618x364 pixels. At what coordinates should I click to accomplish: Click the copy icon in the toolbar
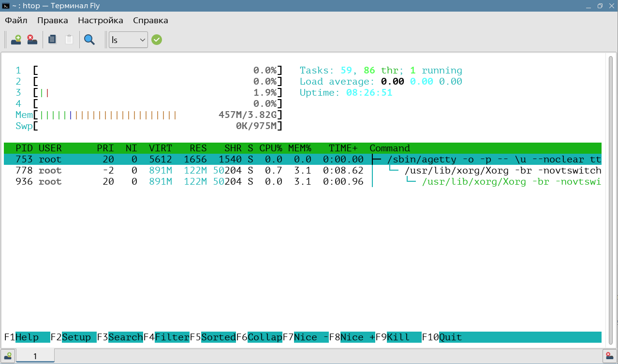click(52, 40)
